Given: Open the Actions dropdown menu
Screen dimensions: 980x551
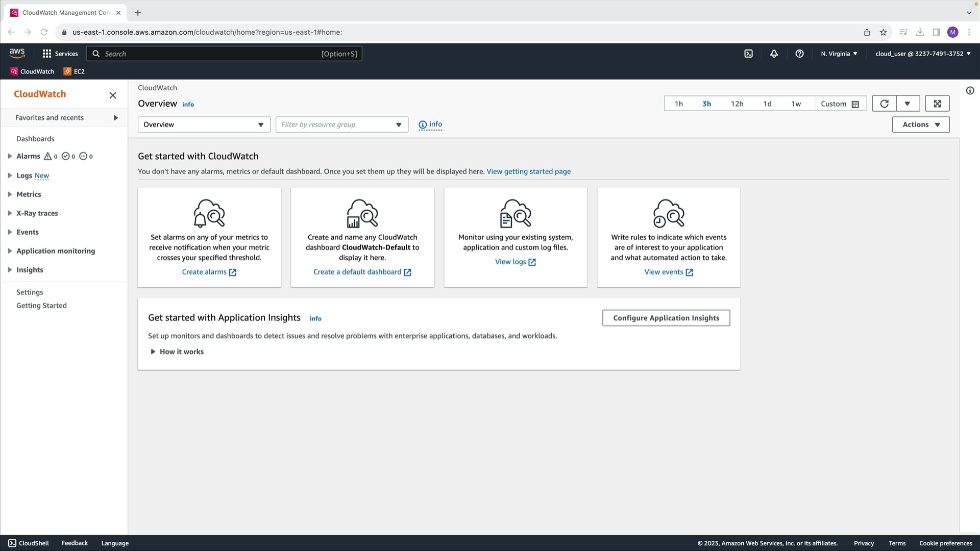Looking at the screenshot, I should coord(920,124).
